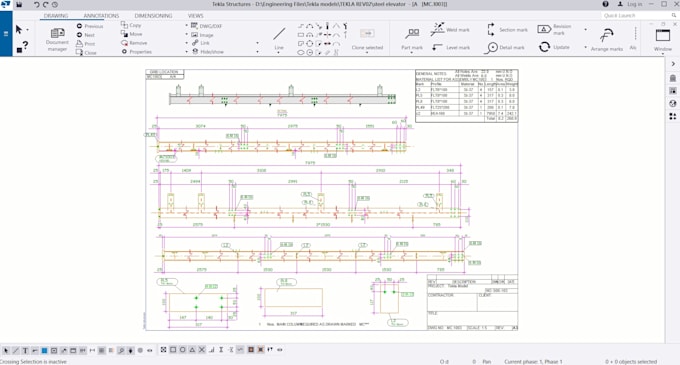This screenshot has height=365, width=680.
Task: Click the Save icon in title bar
Action: pyautogui.click(x=19, y=4)
